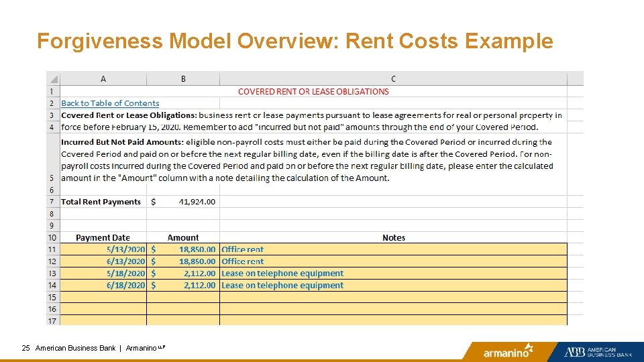This screenshot has height=362, width=644.
Task: Click the Office rent note in row 12
Action: [x=394, y=261]
